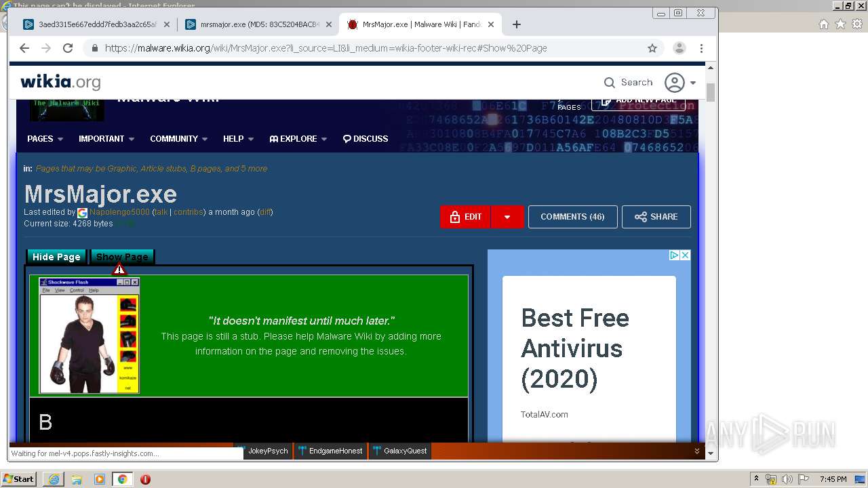868x488 pixels.
Task: Open the DISCUSS link
Action: click(366, 138)
